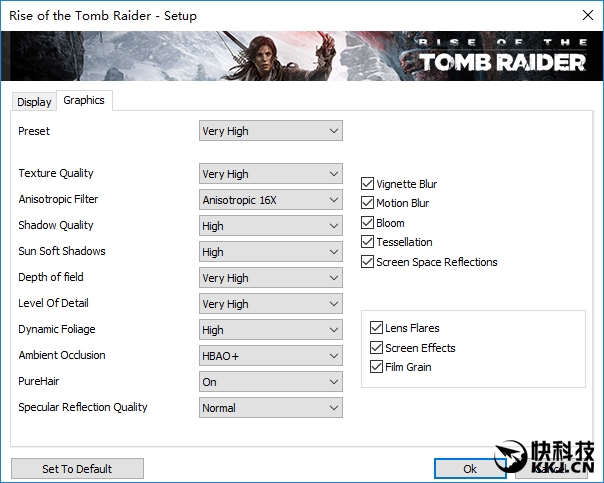
Task: Disable the Vignette Blur checkbox
Action: point(368,184)
